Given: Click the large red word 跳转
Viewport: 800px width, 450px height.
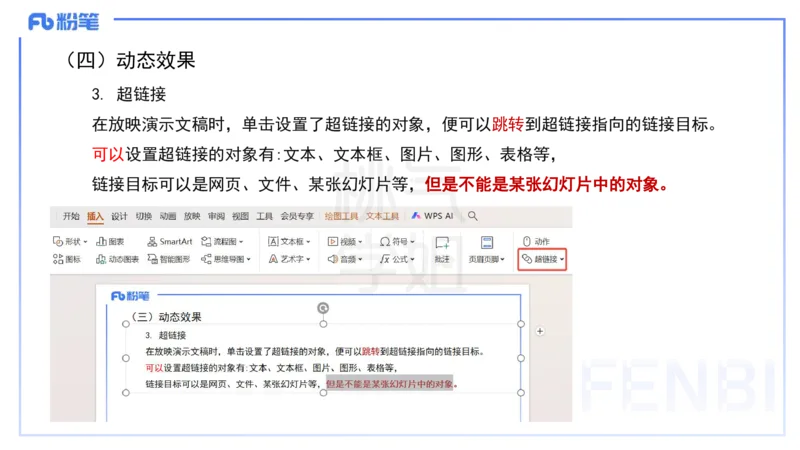Looking at the screenshot, I should point(508,124).
